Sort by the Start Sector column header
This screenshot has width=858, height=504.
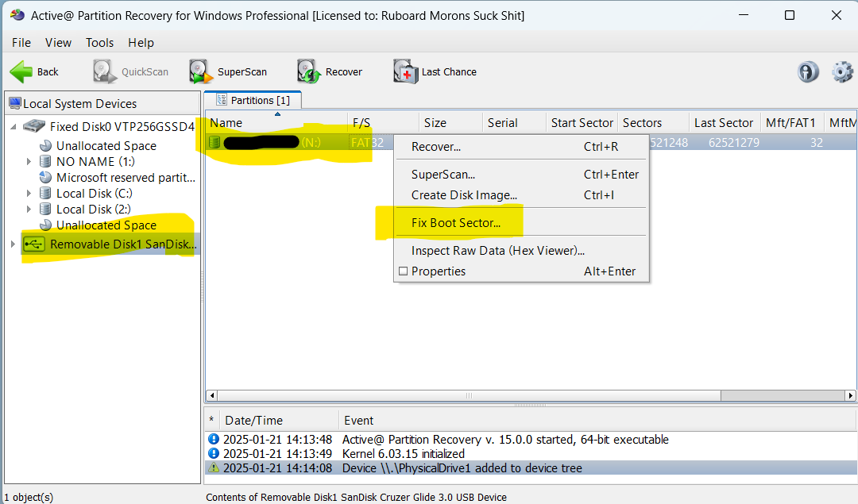point(582,123)
